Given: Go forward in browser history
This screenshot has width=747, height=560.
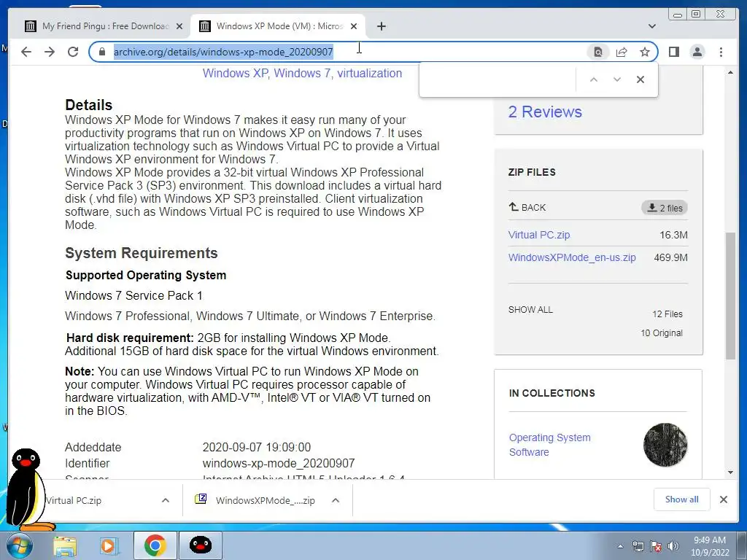Looking at the screenshot, I should coord(50,52).
